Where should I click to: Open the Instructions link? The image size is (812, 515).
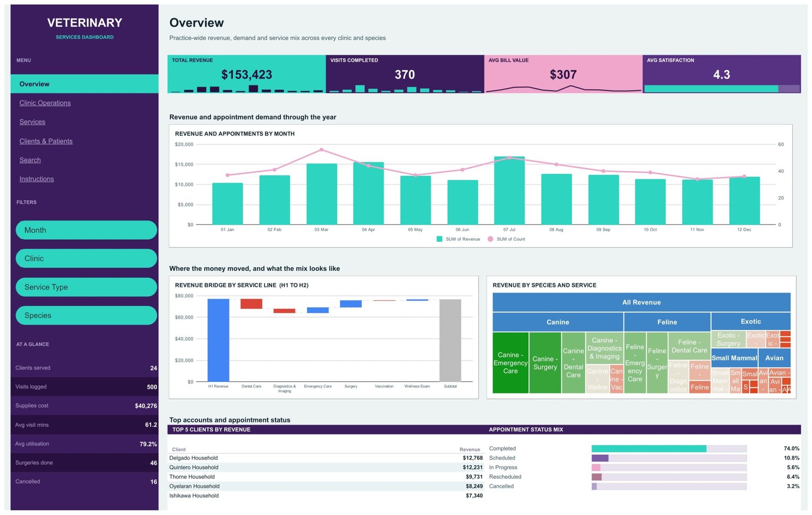37,179
